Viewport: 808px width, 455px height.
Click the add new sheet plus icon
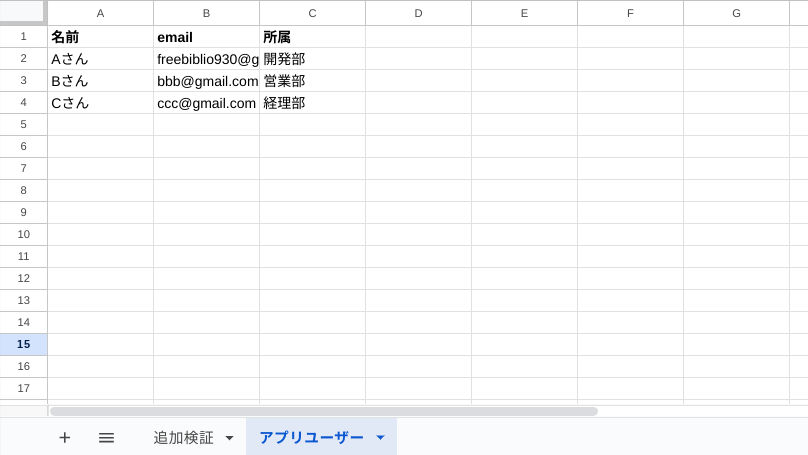[65, 437]
